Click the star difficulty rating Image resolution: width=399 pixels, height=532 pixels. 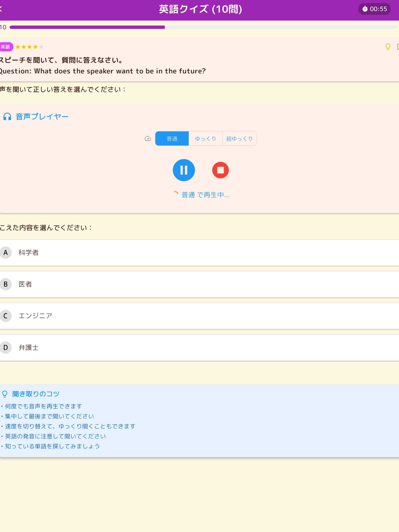(29, 47)
